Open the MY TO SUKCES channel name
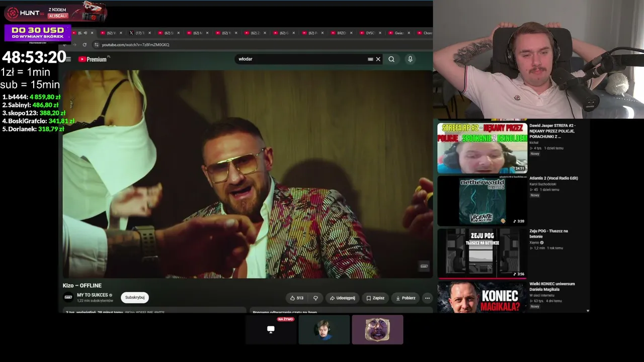 (92, 295)
